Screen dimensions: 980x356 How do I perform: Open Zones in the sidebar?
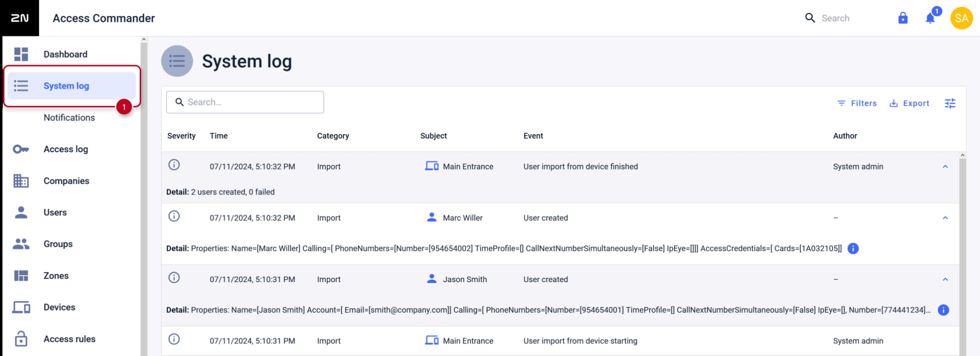(x=56, y=276)
